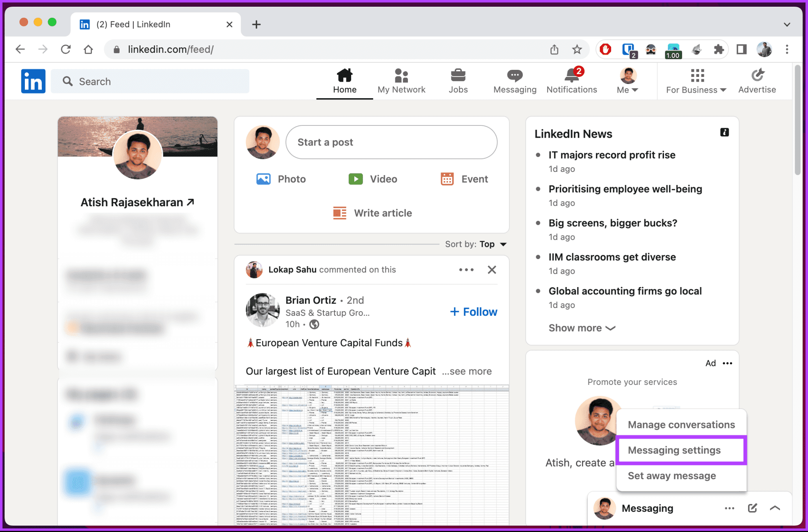Open Brian Ortiz's profile name
The height and width of the screenshot is (532, 808).
[x=310, y=300]
